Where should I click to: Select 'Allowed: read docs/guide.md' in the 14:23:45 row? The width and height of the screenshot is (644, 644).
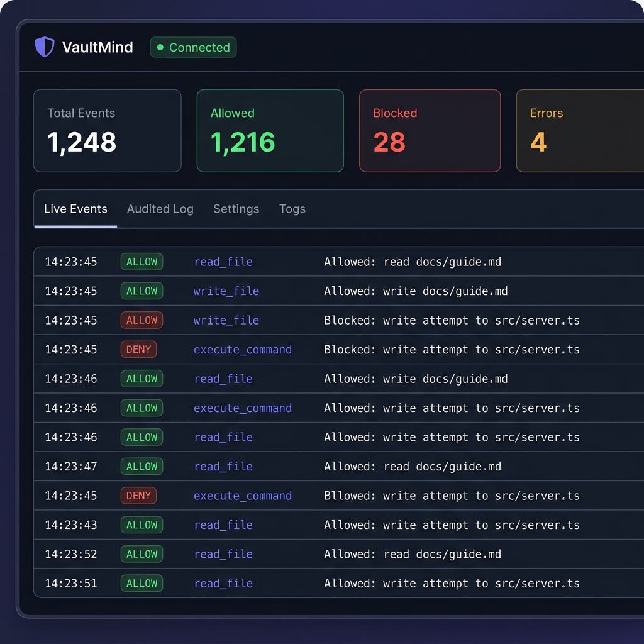pyautogui.click(x=413, y=262)
